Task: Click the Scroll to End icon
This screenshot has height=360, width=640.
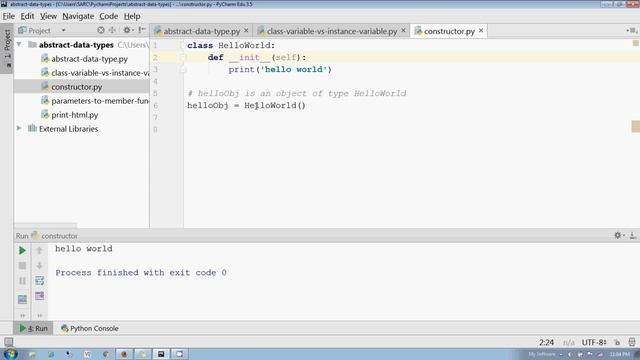Action: tap(39, 296)
